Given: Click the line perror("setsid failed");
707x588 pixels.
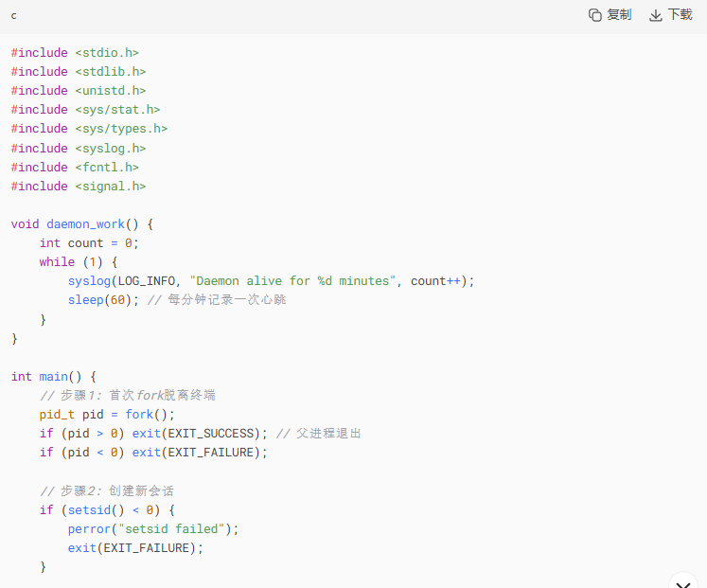Looking at the screenshot, I should tap(153, 529).
